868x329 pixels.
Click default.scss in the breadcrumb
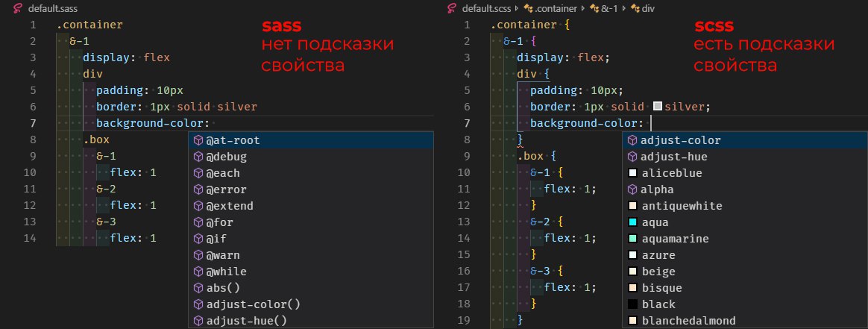click(x=487, y=9)
